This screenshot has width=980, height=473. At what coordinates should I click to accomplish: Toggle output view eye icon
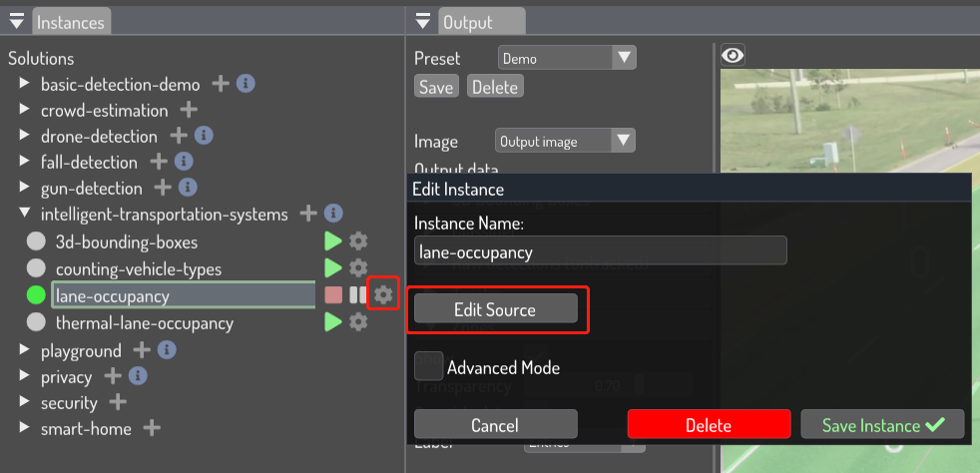pyautogui.click(x=733, y=56)
